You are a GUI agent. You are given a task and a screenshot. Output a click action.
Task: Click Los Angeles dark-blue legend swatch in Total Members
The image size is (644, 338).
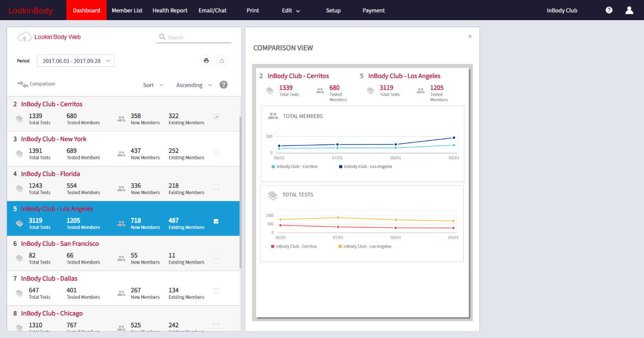(341, 166)
